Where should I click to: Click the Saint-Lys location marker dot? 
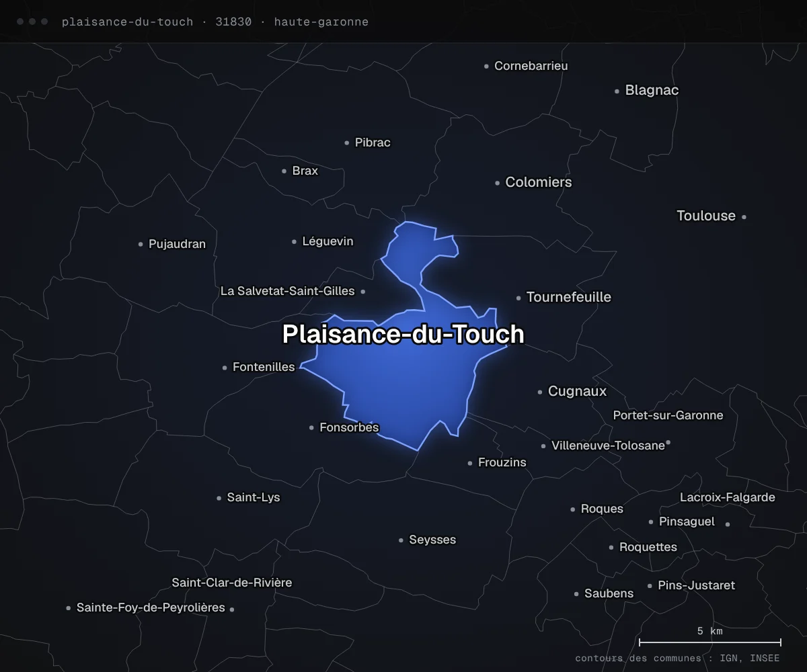219,498
